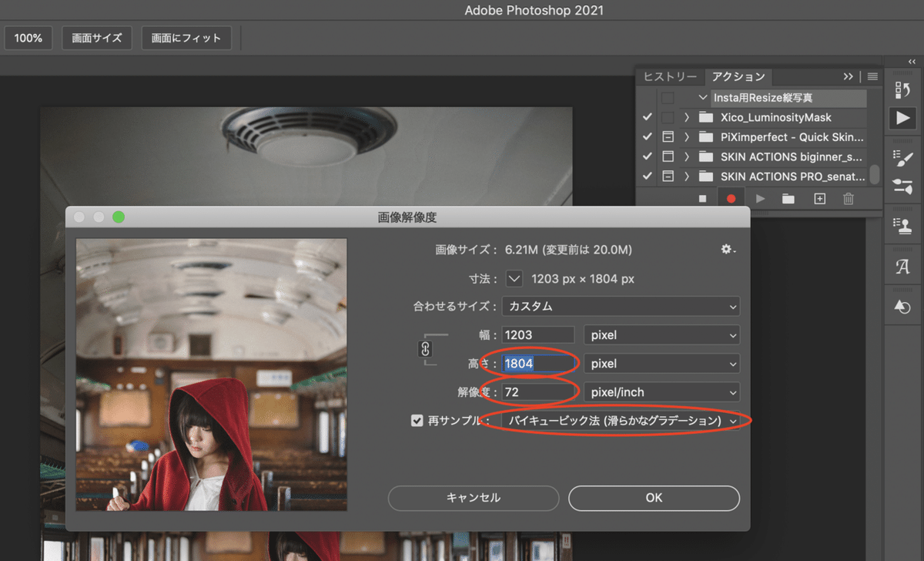The height and width of the screenshot is (561, 924).
Task: Expand the SKIN ACTIONS PRO set
Action: point(686,176)
